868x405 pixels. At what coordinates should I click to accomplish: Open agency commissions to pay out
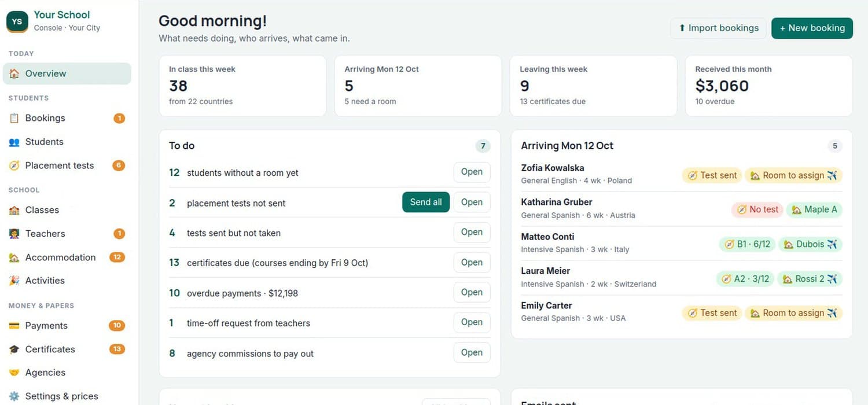coord(472,353)
